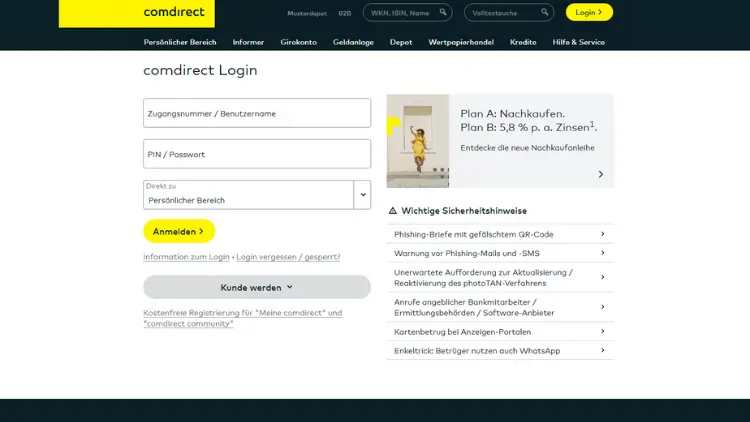
Task: Click the yellow Login button in header
Action: pyautogui.click(x=589, y=12)
